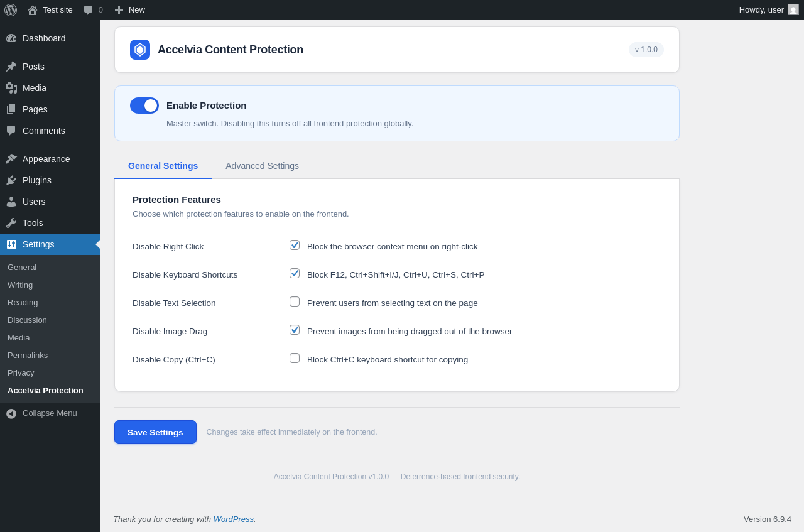Follow the WordPress footer link
Screen dimensions: 804x532
(233, 519)
